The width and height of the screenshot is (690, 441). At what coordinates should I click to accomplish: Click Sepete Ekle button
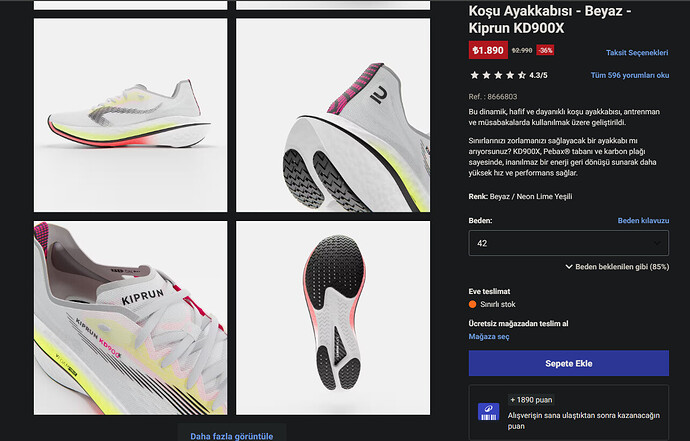[x=569, y=363]
